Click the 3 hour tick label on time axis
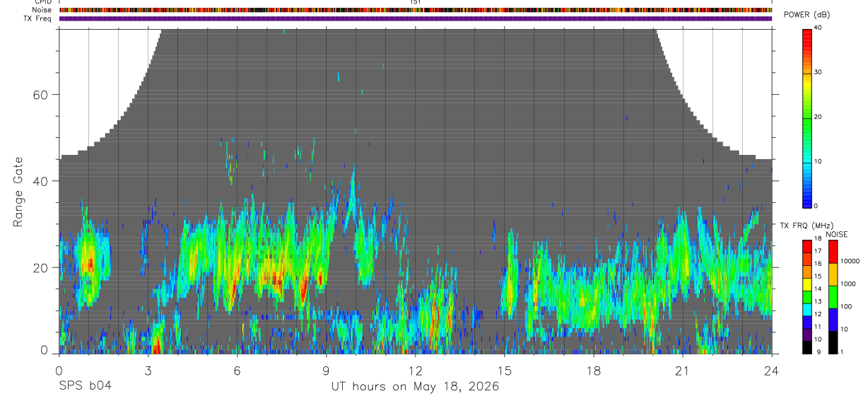 (148, 371)
